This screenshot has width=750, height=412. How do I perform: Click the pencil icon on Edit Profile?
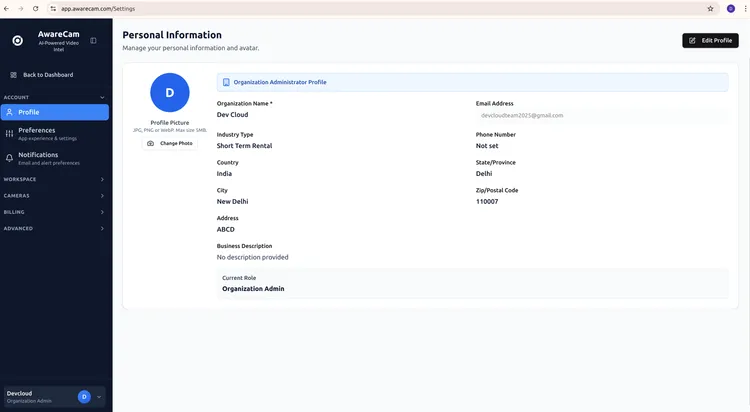coord(692,41)
